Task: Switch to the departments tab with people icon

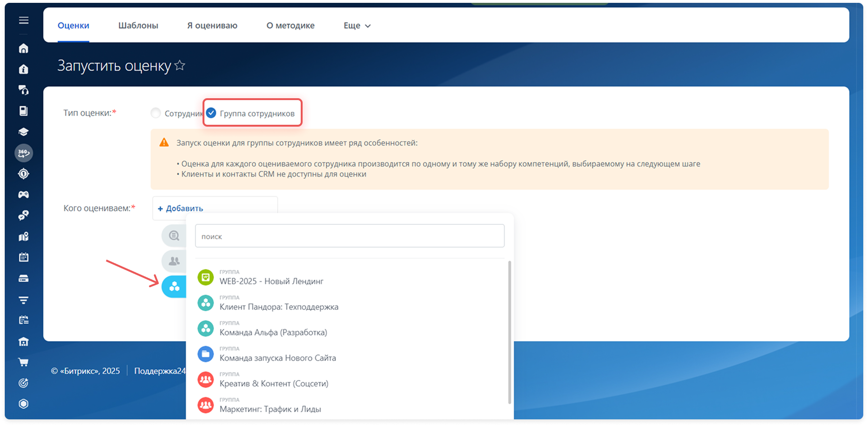Action: [174, 261]
